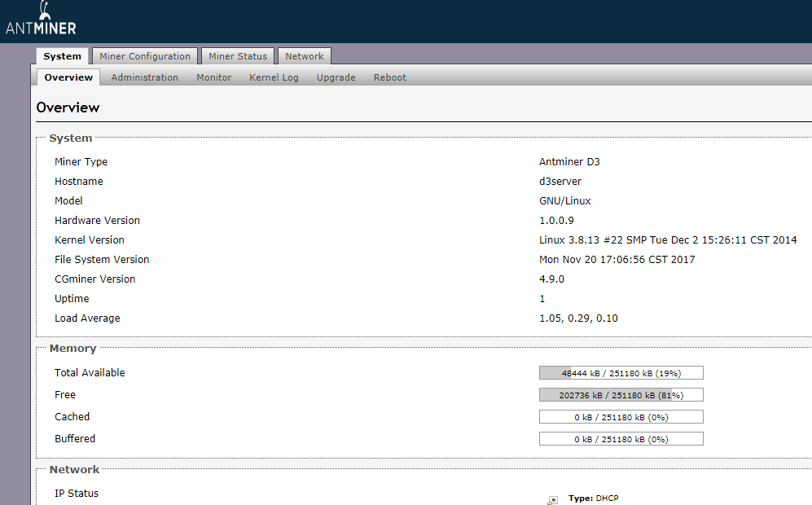Image resolution: width=812 pixels, height=505 pixels.
Task: Click the Load Average values
Action: (578, 318)
